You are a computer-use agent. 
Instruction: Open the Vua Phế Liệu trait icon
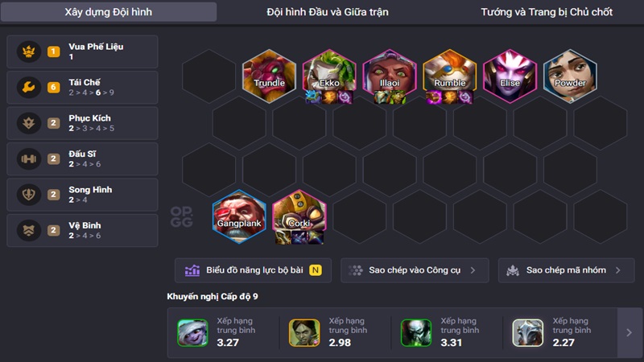click(29, 51)
